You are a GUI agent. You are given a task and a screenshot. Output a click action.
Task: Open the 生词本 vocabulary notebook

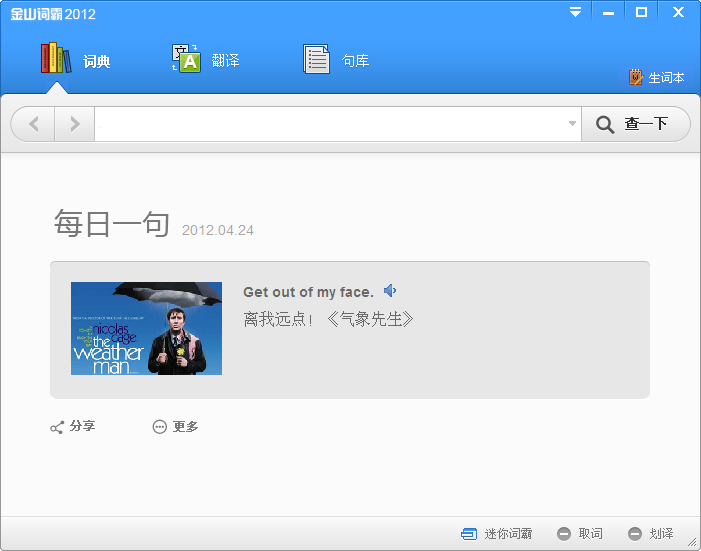(x=656, y=77)
